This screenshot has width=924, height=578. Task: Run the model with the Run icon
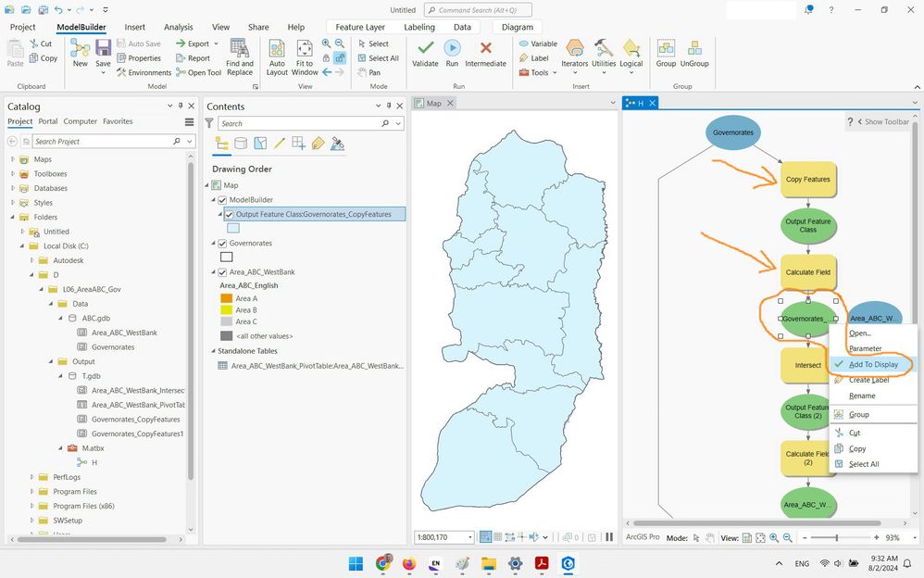tap(452, 48)
